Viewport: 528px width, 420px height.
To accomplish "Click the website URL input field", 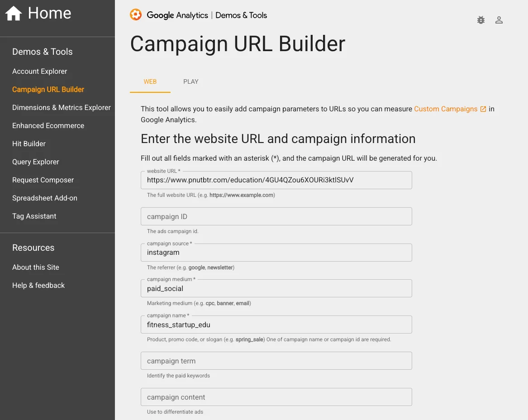I will (276, 180).
